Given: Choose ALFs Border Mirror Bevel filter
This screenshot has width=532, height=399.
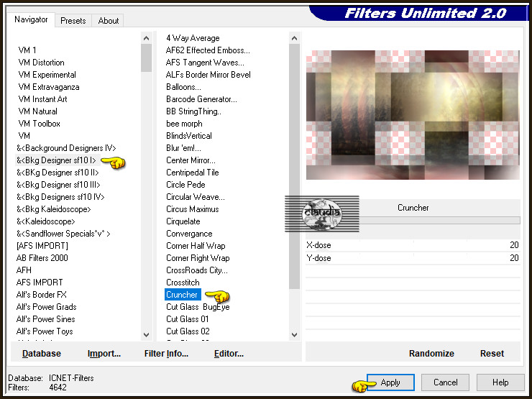Looking at the screenshot, I should click(208, 75).
